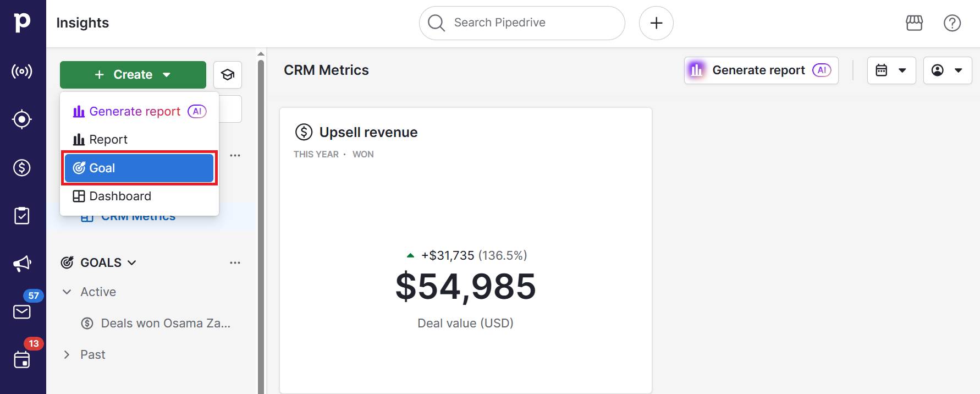Click the green Create button
This screenshot has width=980, height=394.
coord(133,75)
